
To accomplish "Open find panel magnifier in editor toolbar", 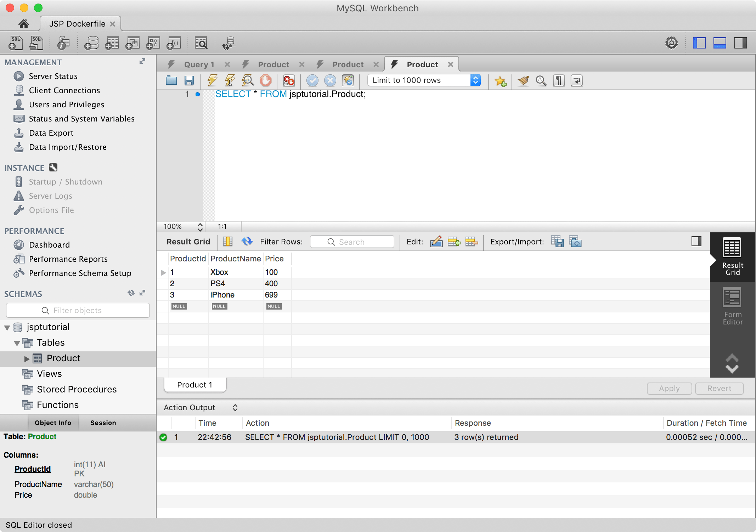I will pyautogui.click(x=541, y=80).
